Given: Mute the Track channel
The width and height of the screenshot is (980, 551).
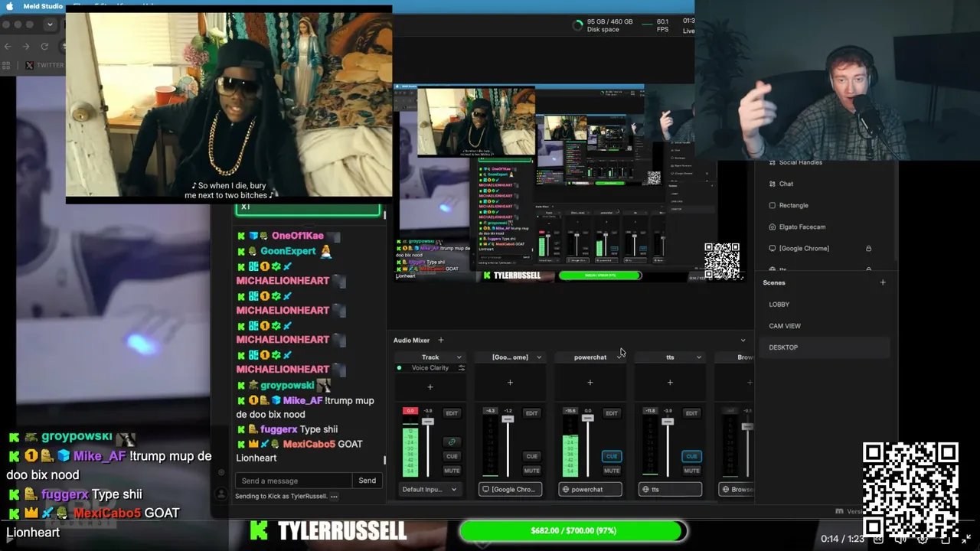Looking at the screenshot, I should pyautogui.click(x=452, y=471).
